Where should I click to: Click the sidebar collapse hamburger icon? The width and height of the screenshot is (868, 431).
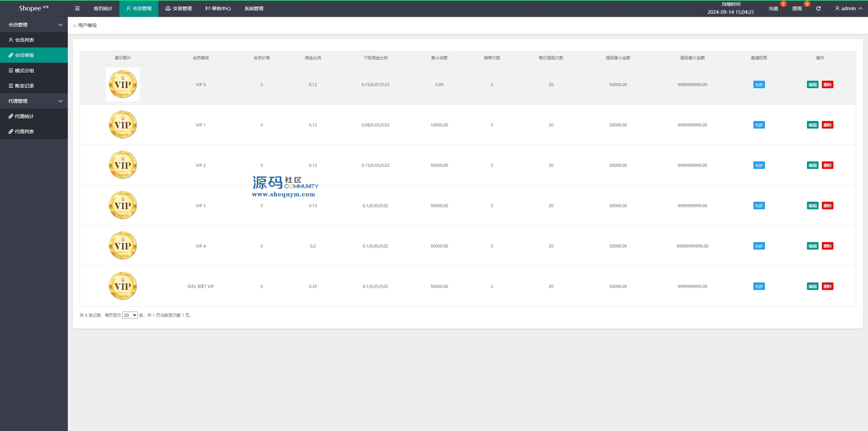pyautogui.click(x=77, y=8)
